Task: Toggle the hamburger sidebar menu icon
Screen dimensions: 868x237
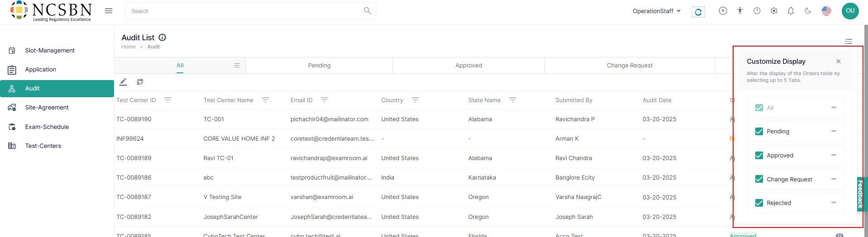Action: click(109, 11)
